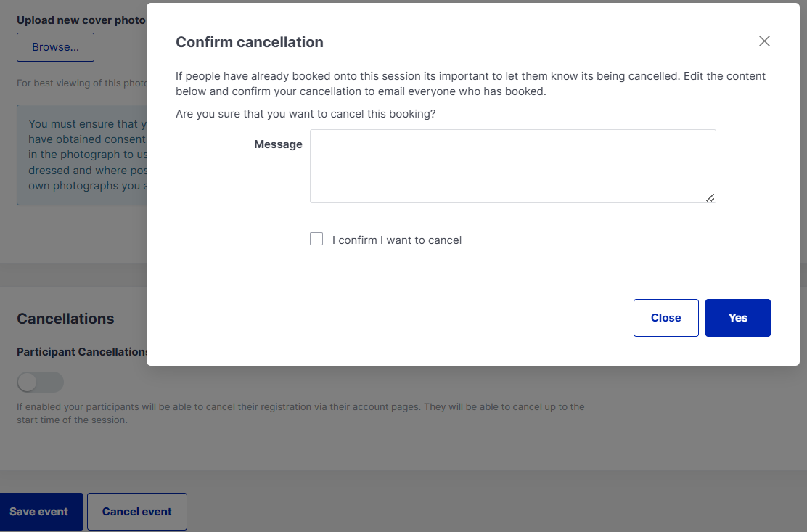Click the Save event button
This screenshot has height=532, width=807.
tap(40, 512)
